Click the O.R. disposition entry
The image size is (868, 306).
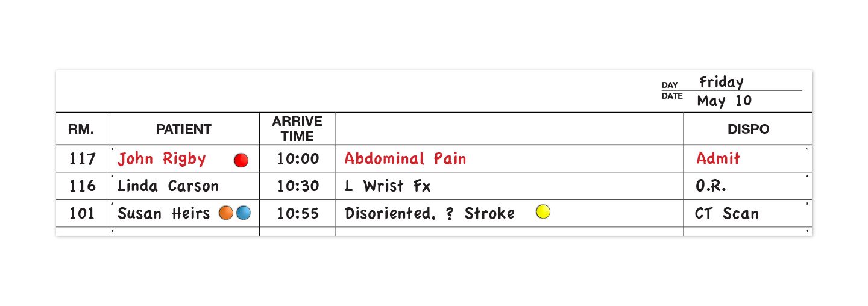click(711, 186)
